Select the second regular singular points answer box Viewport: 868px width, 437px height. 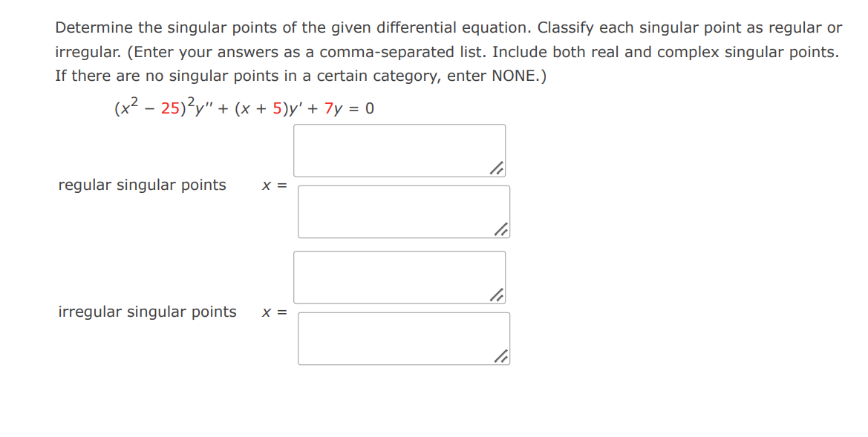[x=402, y=210]
